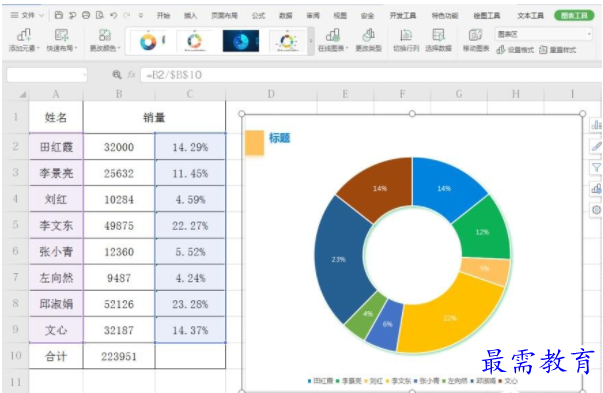Click the 重置样式 (Reset Style) button
Image resolution: width=603 pixels, height=393 pixels.
(558, 50)
